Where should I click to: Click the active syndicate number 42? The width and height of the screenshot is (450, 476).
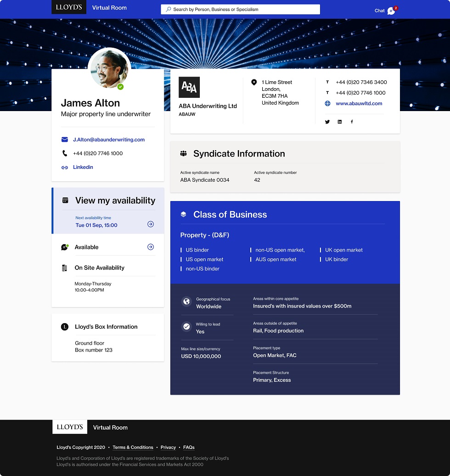pos(257,180)
